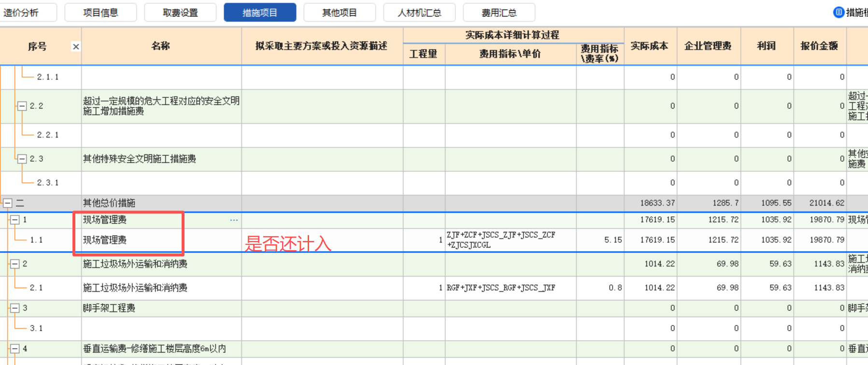The image size is (868, 365).
Task: Collapse row 1 现场管理费 node
Action: tap(15, 220)
